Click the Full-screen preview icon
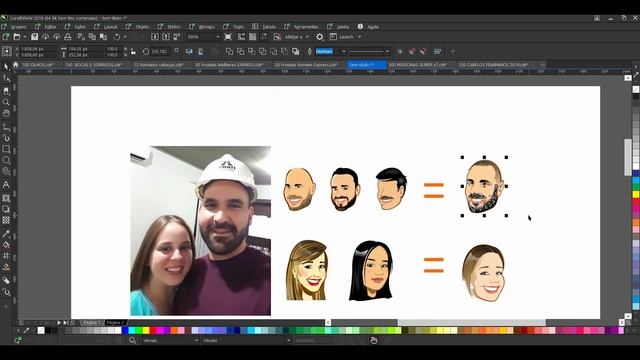Screen dimensions: 640x360 pos(228,37)
